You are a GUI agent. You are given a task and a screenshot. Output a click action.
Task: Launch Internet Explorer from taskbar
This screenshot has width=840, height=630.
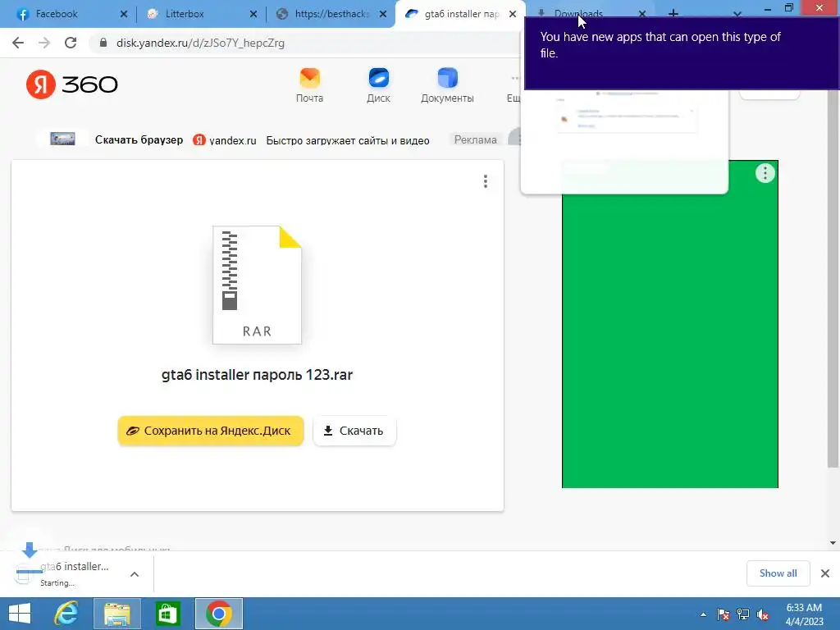[66, 614]
